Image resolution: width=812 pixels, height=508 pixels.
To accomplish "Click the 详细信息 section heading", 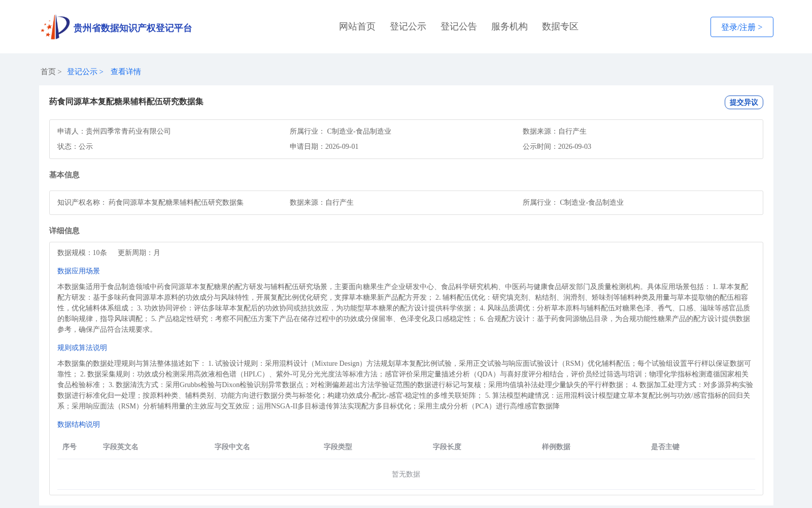I will point(64,231).
